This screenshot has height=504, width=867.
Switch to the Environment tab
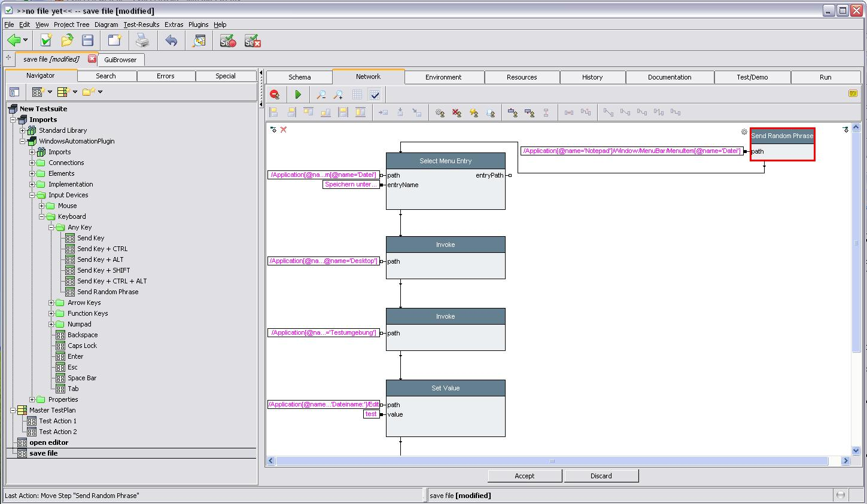coord(443,77)
